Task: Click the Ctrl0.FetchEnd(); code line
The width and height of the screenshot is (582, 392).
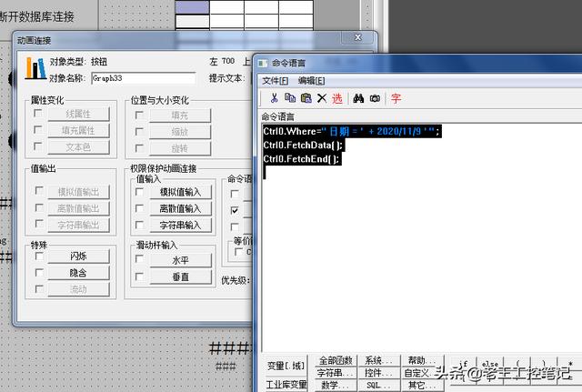Action: pos(301,159)
